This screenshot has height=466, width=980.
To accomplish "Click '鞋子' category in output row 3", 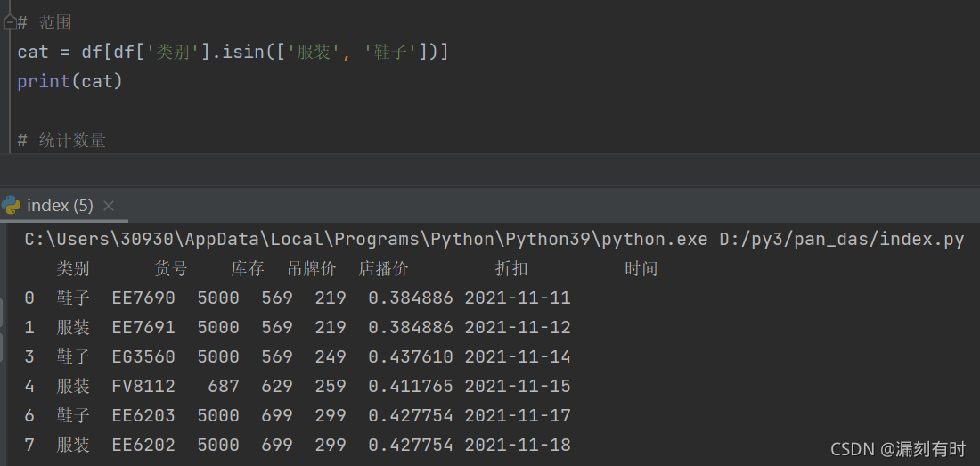I will click(73, 356).
